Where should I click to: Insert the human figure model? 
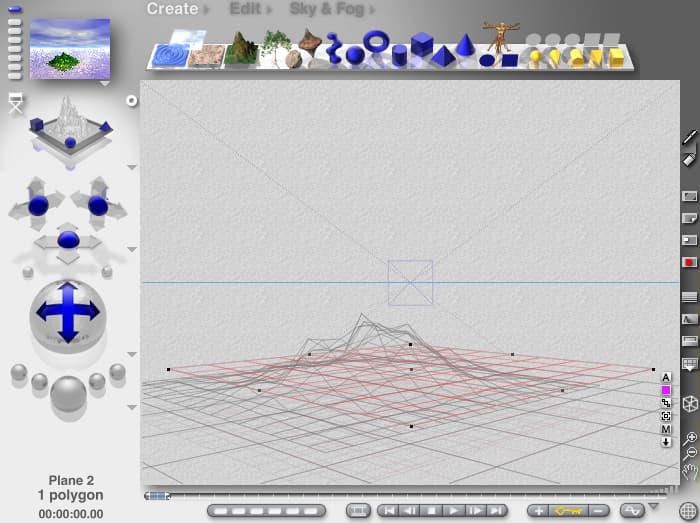point(495,38)
